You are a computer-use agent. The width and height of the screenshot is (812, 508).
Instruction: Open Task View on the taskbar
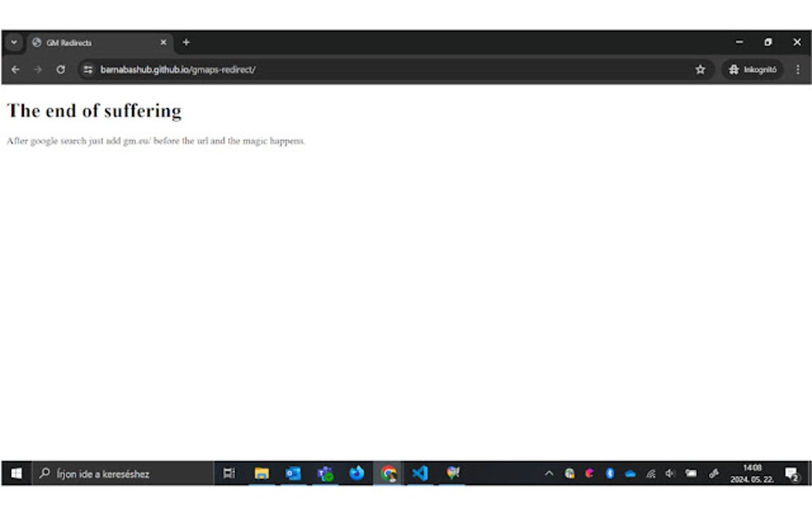[x=228, y=473]
